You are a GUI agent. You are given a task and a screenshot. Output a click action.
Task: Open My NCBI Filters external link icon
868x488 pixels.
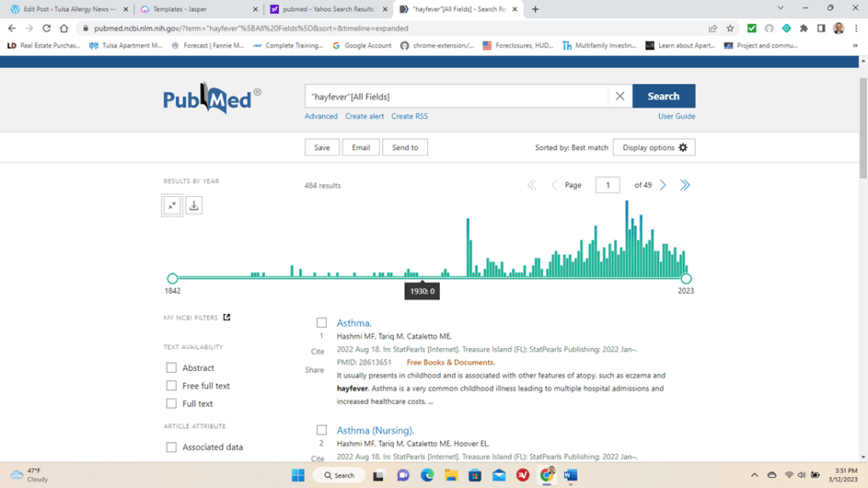(x=227, y=317)
